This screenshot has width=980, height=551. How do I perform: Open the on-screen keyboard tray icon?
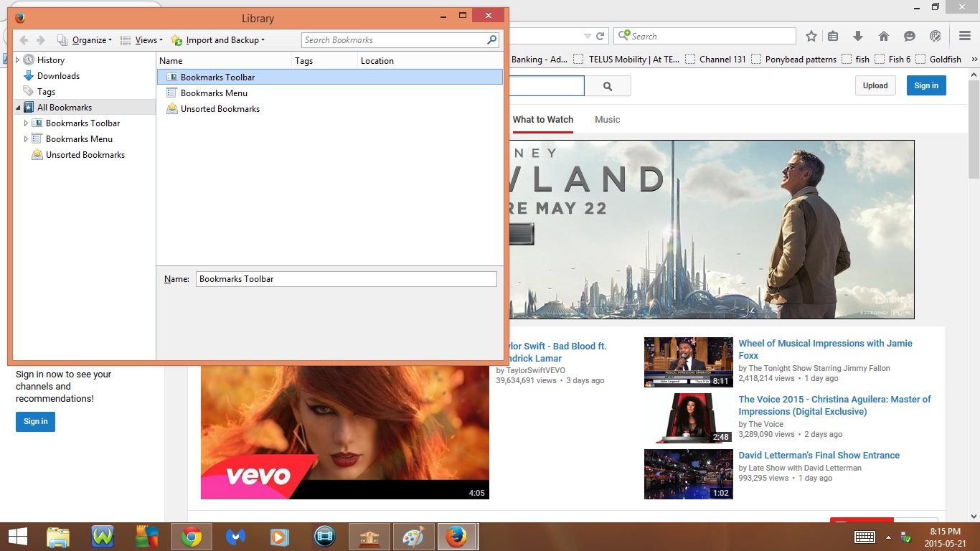[864, 537]
